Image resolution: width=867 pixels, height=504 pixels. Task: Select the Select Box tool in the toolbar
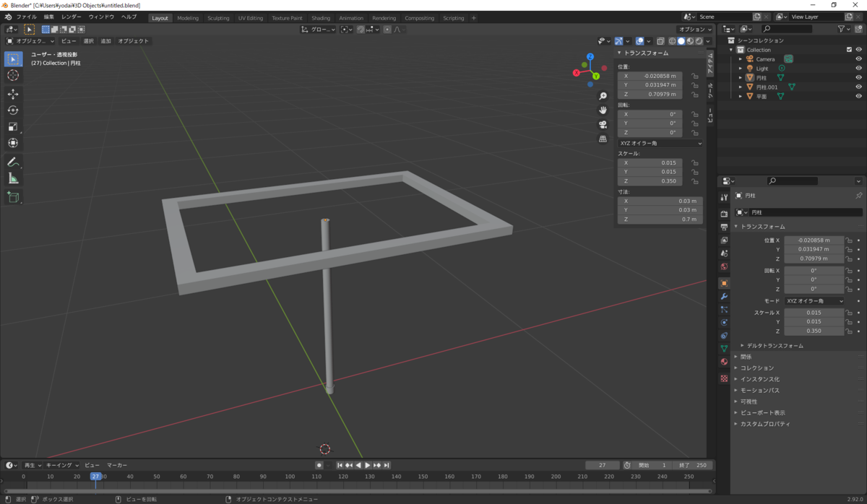[x=13, y=59]
